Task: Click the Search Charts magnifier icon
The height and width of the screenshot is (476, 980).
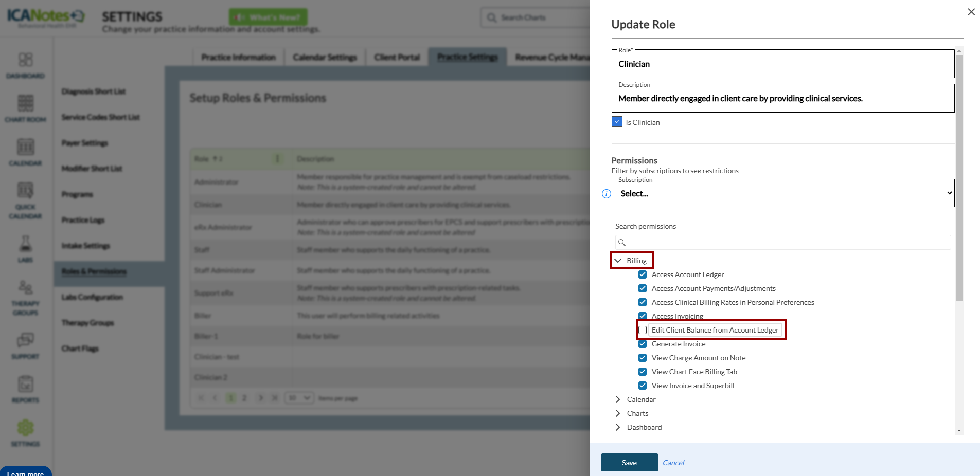Action: (x=492, y=17)
